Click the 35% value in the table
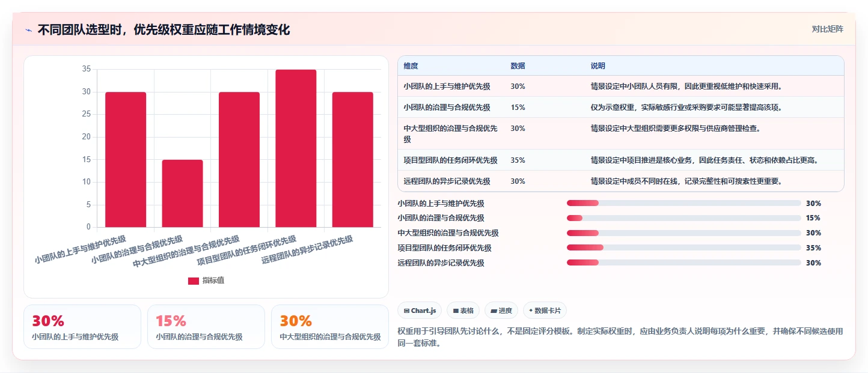The width and height of the screenshot is (868, 373). (x=518, y=160)
